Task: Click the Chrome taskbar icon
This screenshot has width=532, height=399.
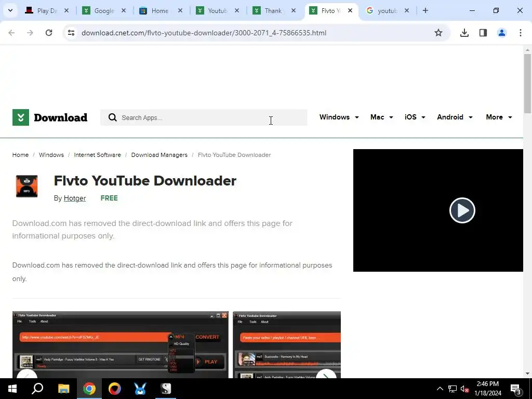Action: point(89,389)
